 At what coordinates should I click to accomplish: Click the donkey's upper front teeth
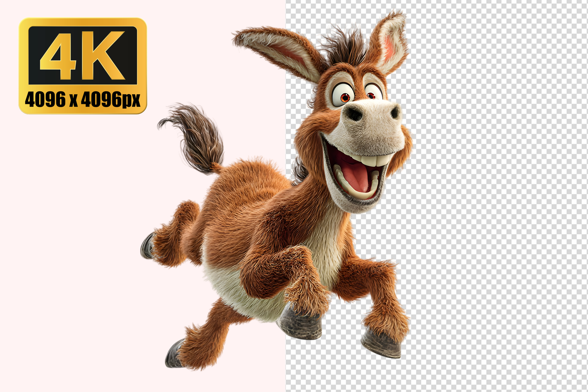372,160
